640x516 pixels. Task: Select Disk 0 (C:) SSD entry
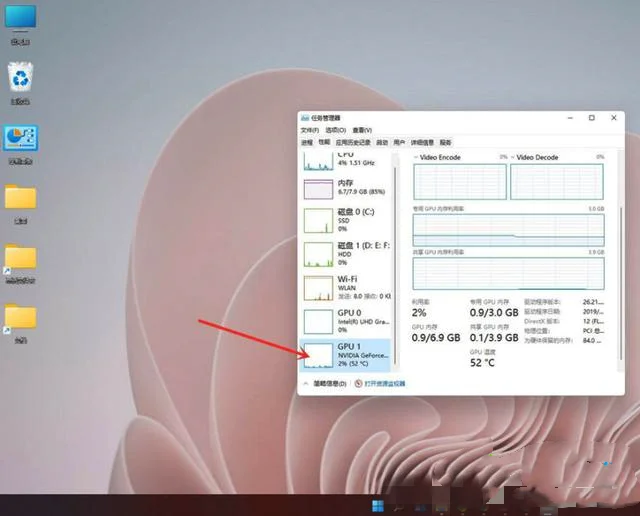[347, 219]
